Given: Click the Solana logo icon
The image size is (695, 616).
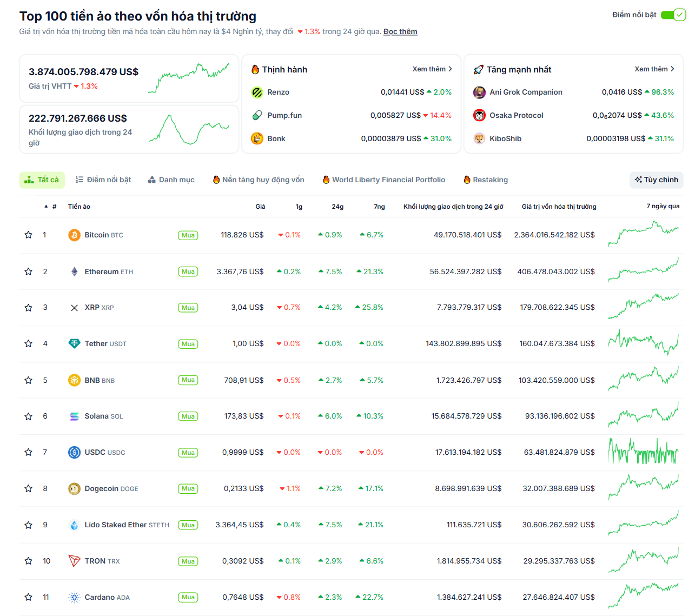Looking at the screenshot, I should click(74, 416).
